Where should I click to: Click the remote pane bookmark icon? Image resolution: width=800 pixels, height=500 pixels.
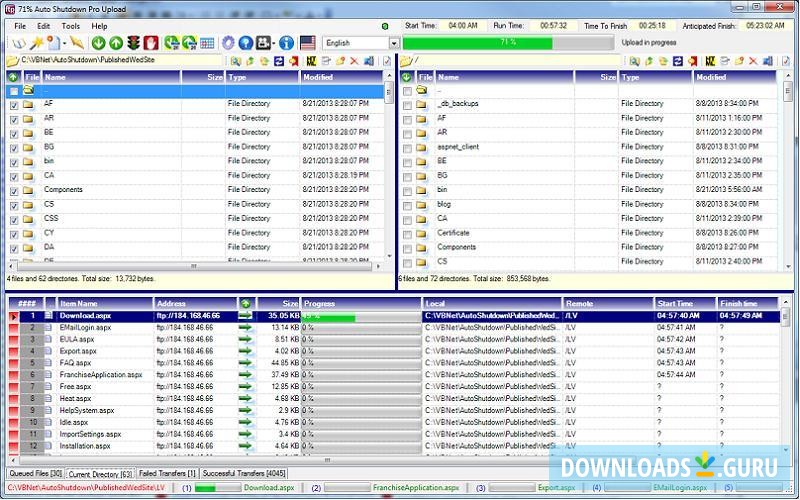click(x=692, y=61)
